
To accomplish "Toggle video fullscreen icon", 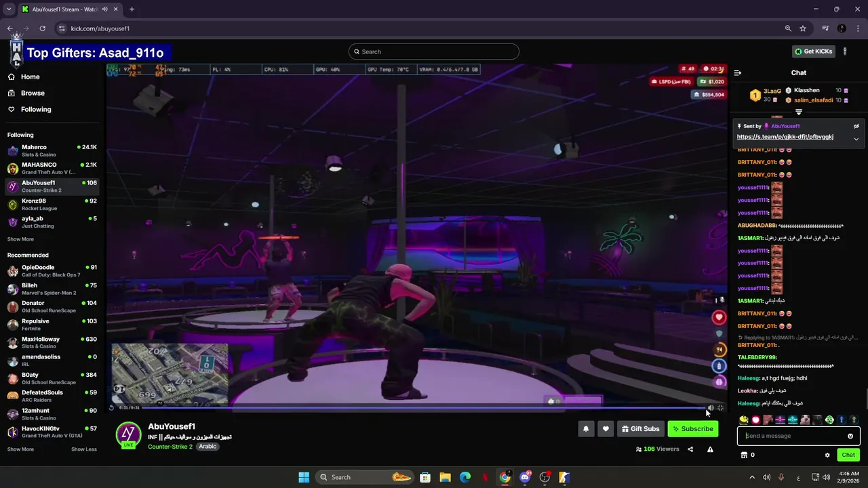I will tap(720, 408).
